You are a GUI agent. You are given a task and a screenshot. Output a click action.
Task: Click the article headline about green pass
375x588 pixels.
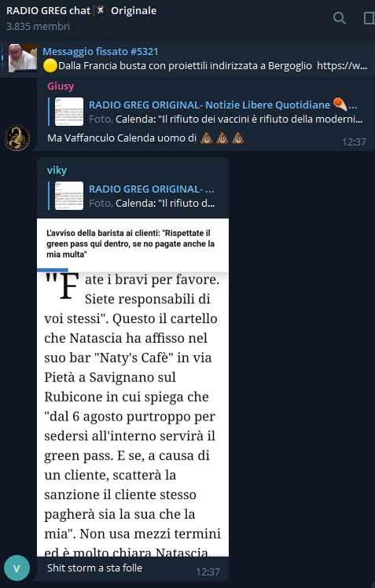(131, 244)
